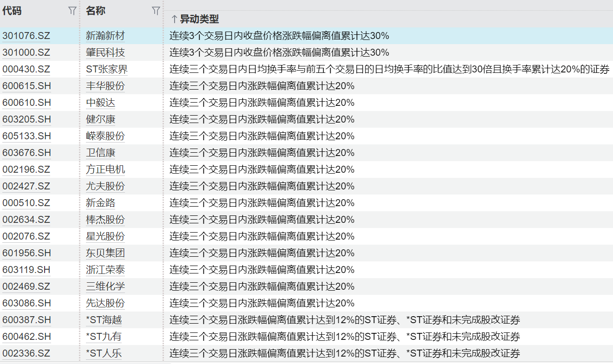
Task: Open the filter icon on 名称 column
Action: [156, 11]
